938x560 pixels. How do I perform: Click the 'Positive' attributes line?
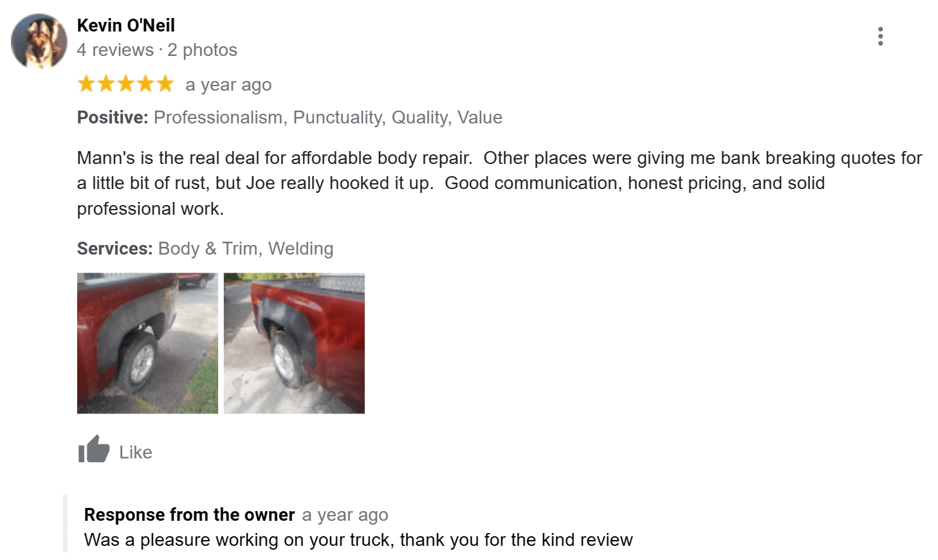point(289,117)
